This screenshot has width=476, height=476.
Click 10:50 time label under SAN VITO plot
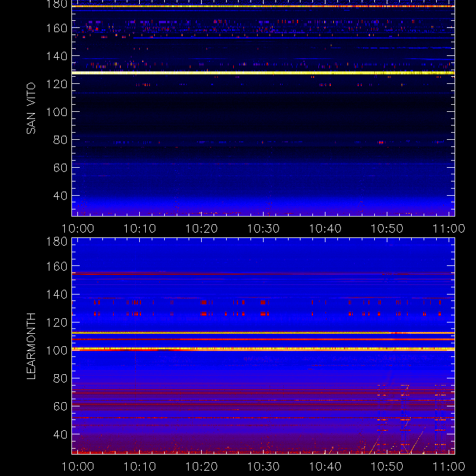coord(387,228)
